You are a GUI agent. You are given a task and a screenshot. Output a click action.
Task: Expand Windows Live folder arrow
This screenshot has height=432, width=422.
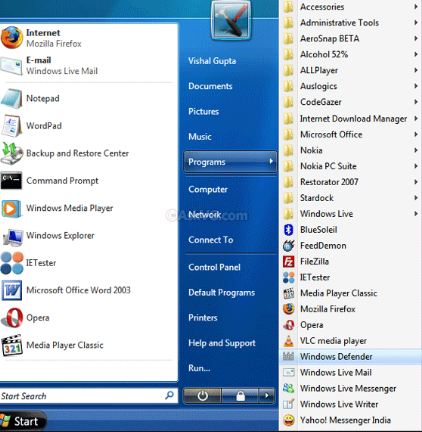click(x=416, y=214)
